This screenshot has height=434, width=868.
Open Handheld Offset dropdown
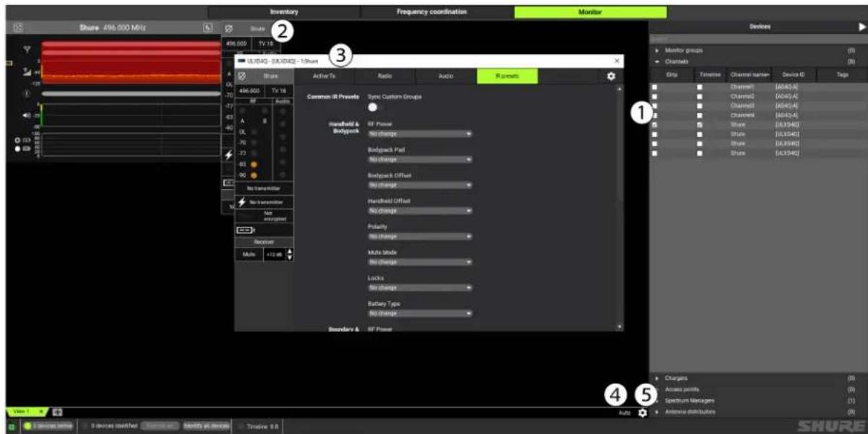(420, 211)
